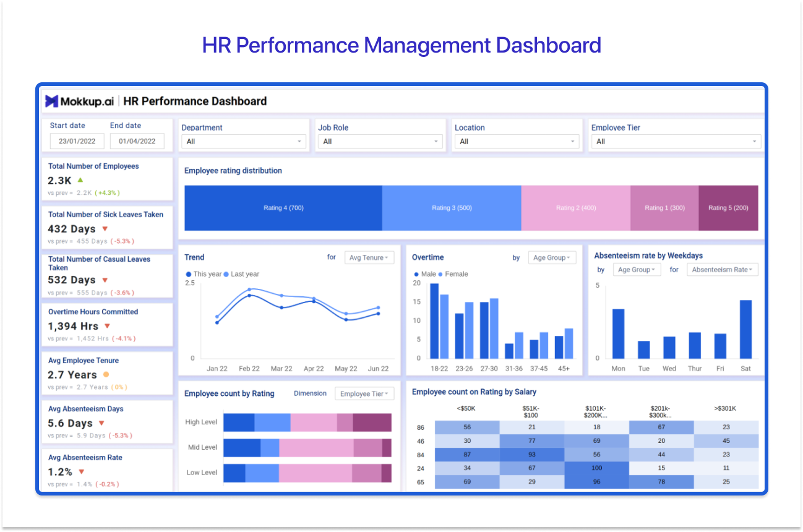Open the Job Role dropdown
The width and height of the screenshot is (803, 532).
(x=380, y=142)
